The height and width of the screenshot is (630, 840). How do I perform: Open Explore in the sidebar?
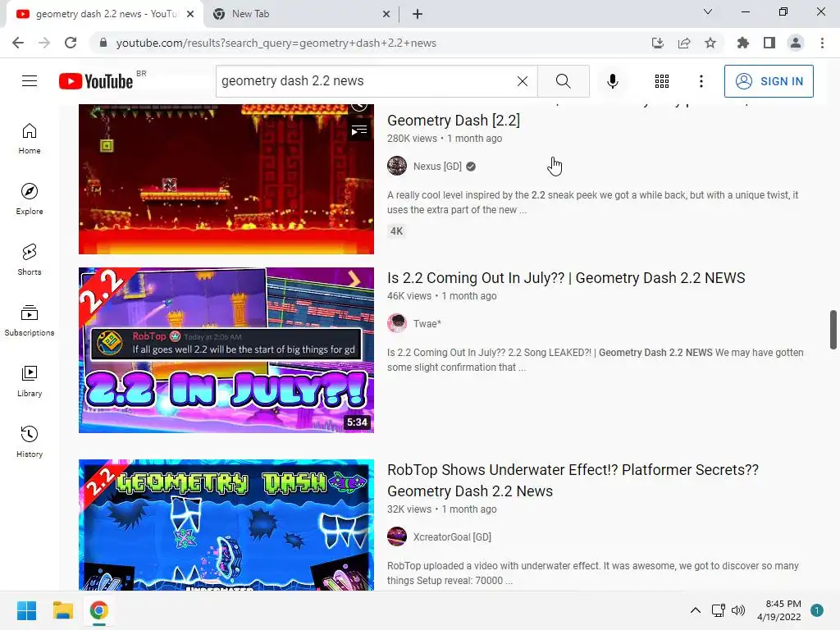[x=30, y=199]
